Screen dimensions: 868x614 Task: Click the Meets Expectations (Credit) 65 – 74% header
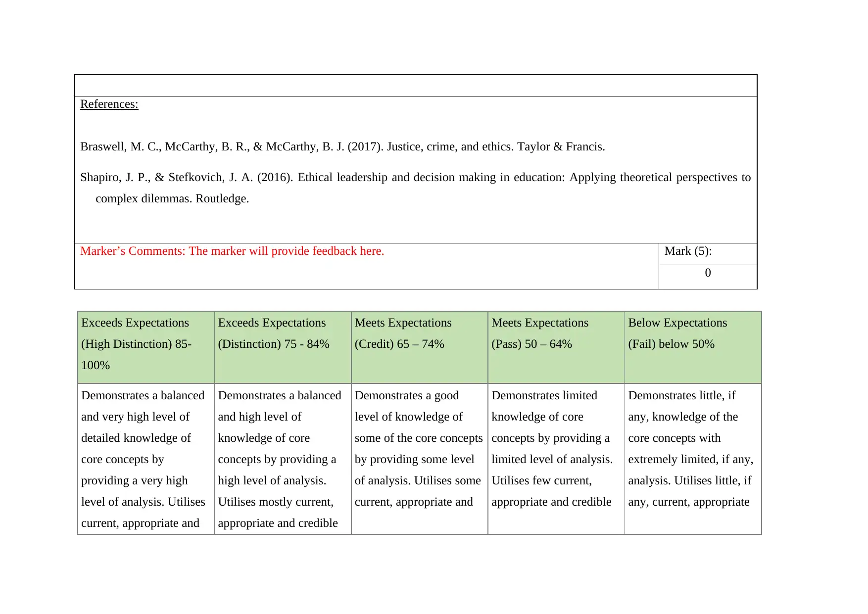click(420, 347)
